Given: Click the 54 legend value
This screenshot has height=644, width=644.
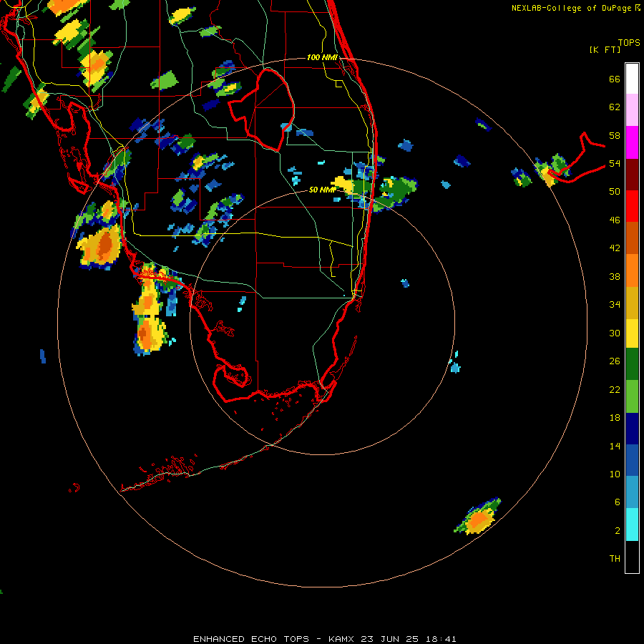Looking at the screenshot, I should click(x=615, y=163).
